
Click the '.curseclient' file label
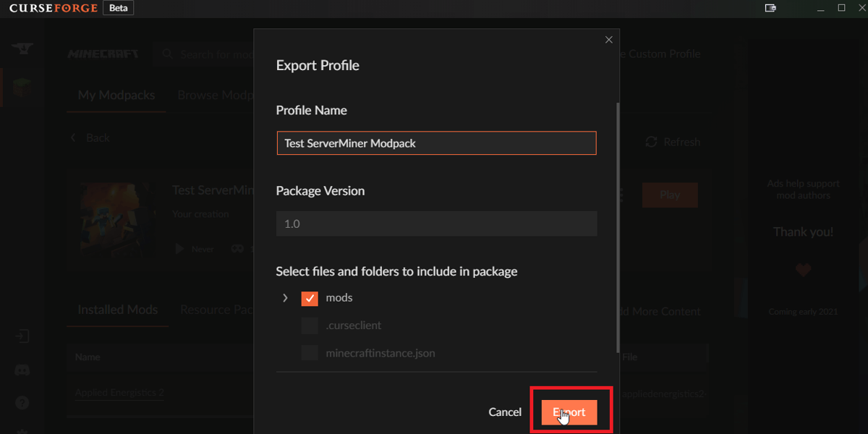coord(354,326)
